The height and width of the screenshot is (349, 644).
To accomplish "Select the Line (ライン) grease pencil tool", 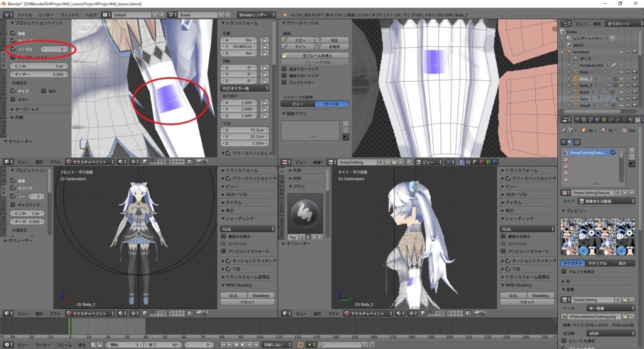I will 297,47.
